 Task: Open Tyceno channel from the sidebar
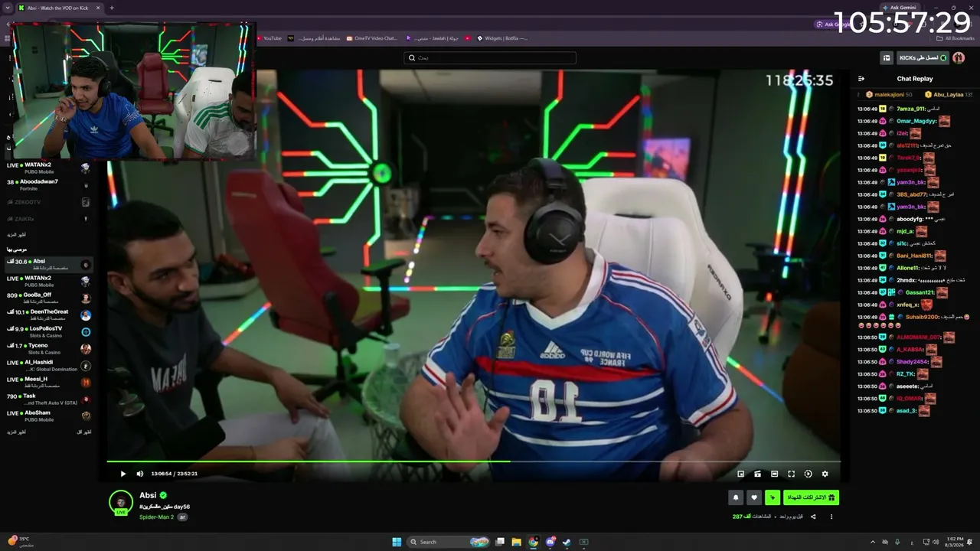(47, 348)
